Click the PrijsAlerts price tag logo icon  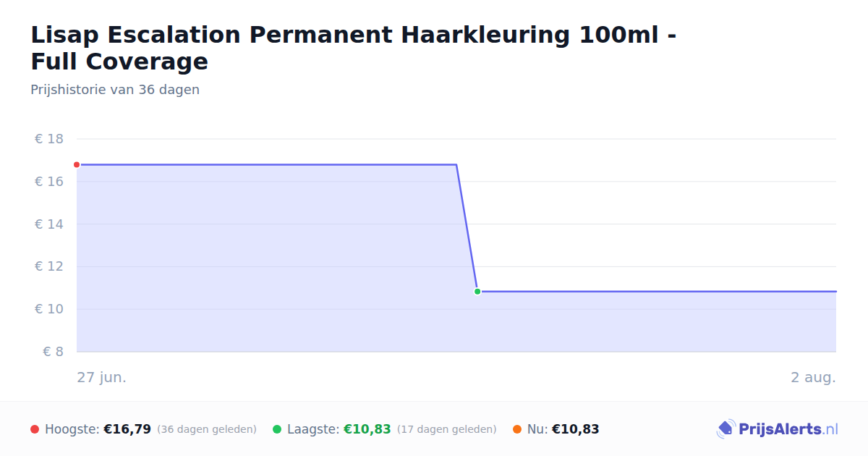click(726, 428)
